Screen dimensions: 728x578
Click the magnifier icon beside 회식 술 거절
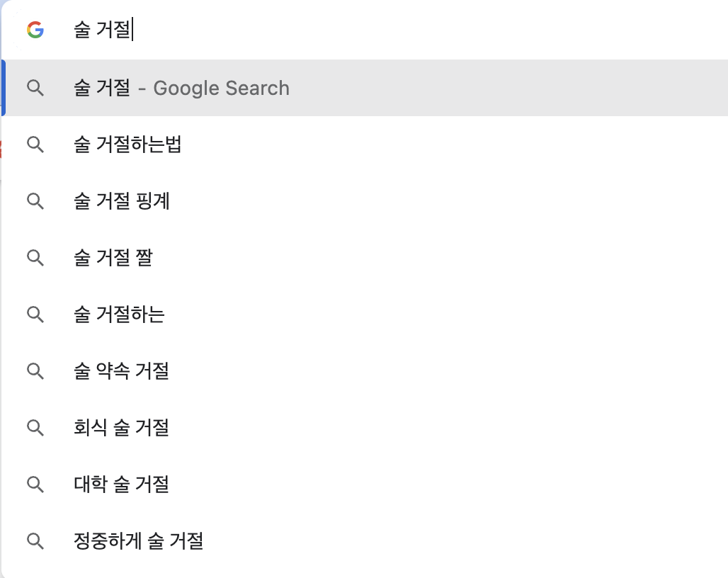click(35, 428)
